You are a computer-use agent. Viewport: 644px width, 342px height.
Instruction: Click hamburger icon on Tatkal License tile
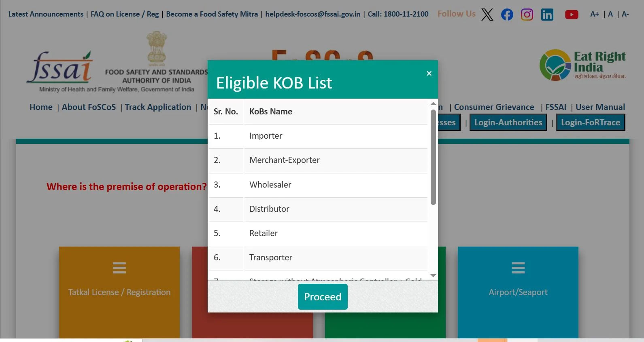click(119, 268)
